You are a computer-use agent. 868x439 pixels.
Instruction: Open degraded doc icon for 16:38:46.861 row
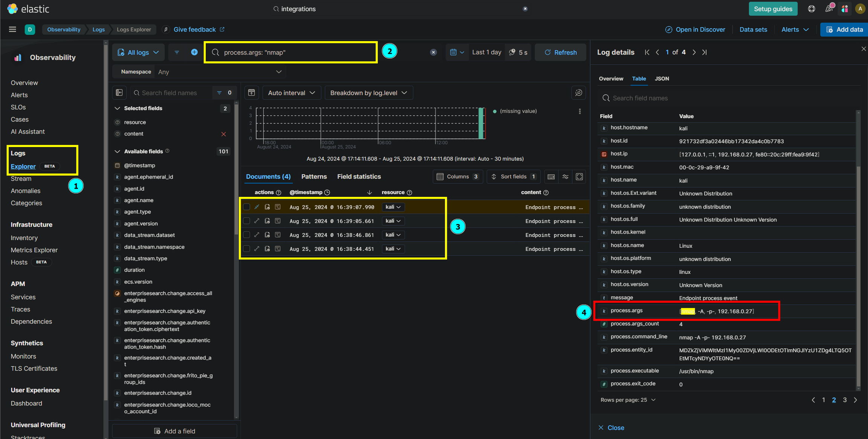click(267, 235)
